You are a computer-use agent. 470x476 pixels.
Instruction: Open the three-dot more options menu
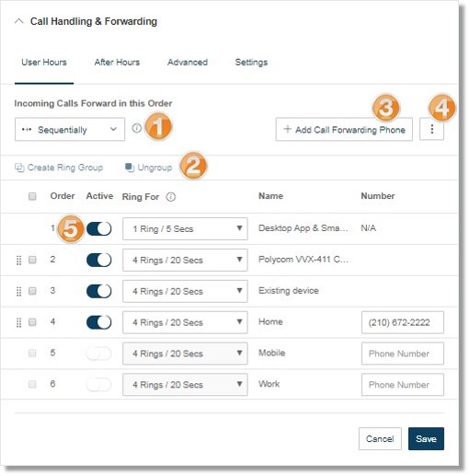coord(431,130)
